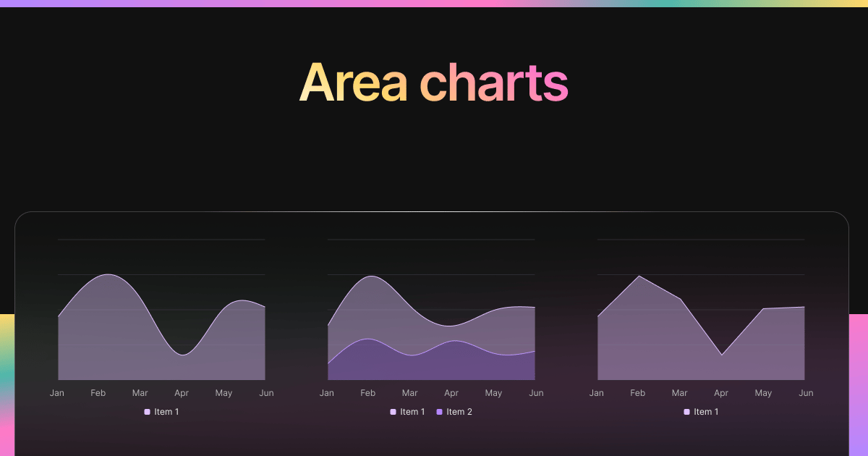The height and width of the screenshot is (456, 868).
Task: Select the Item 2 purple legend swatch
Action: (x=439, y=412)
